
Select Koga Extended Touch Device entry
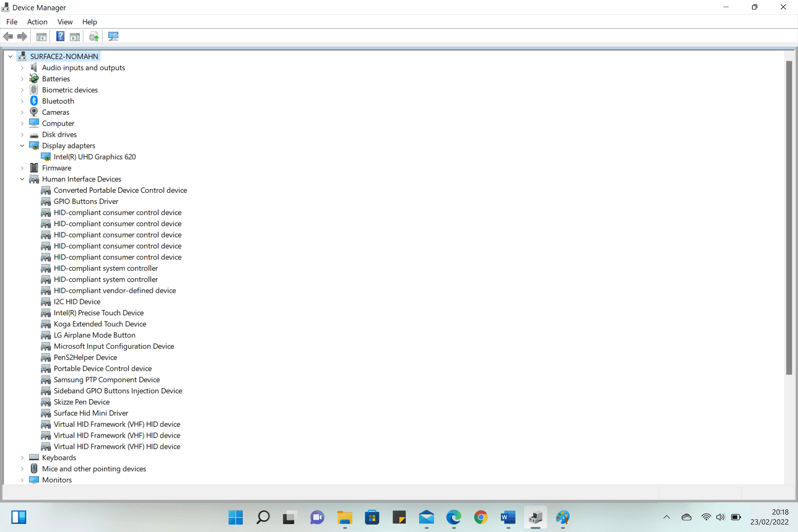pyautogui.click(x=100, y=324)
